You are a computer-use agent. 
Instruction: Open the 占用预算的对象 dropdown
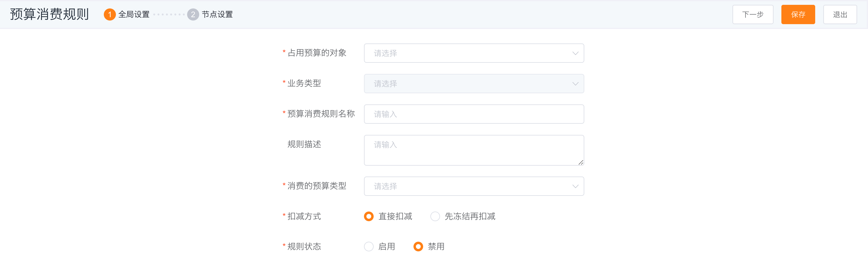(x=474, y=53)
